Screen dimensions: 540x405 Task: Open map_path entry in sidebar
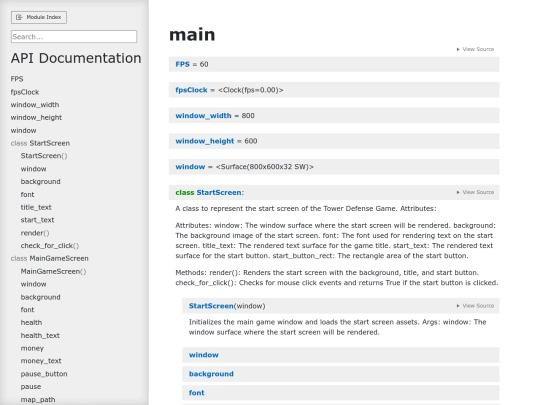[38, 399]
